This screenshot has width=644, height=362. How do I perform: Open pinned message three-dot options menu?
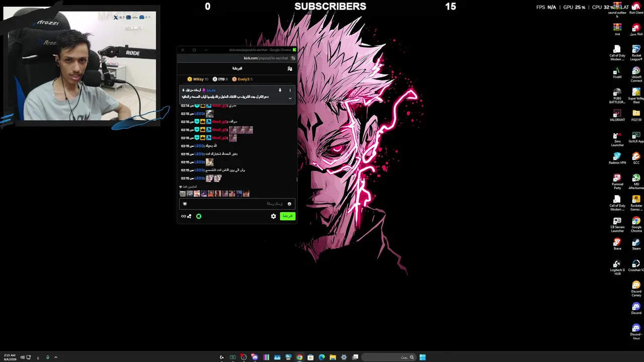tap(290, 90)
